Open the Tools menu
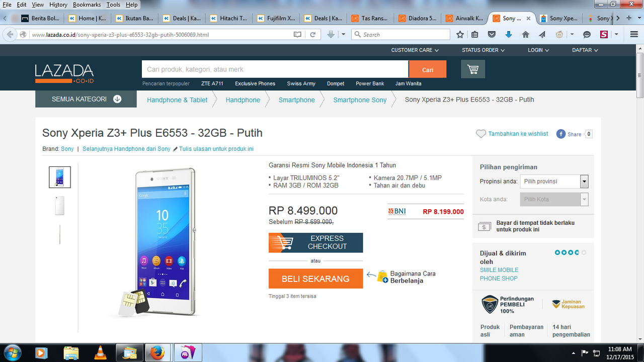Image resolution: width=644 pixels, height=362 pixels. click(x=113, y=5)
